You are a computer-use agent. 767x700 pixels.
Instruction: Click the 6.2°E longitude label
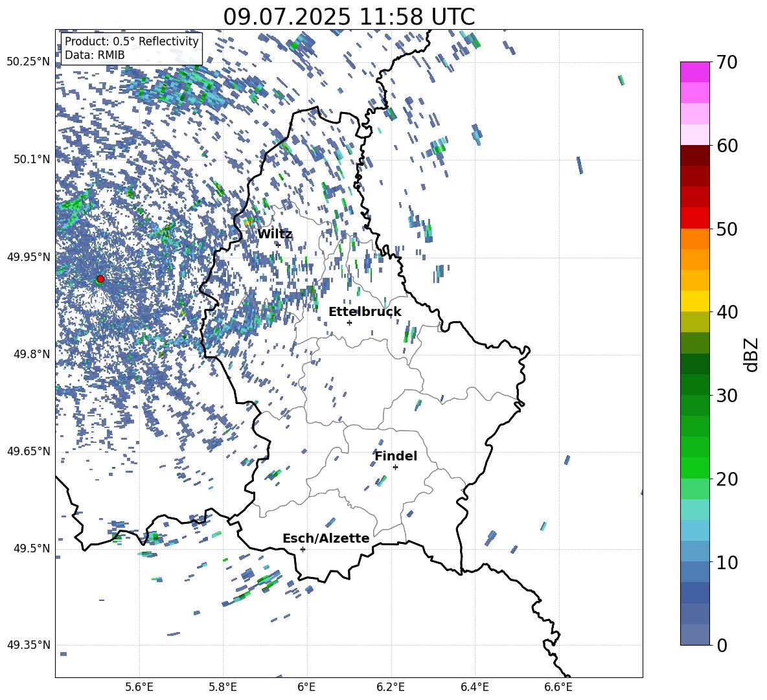coord(391,687)
